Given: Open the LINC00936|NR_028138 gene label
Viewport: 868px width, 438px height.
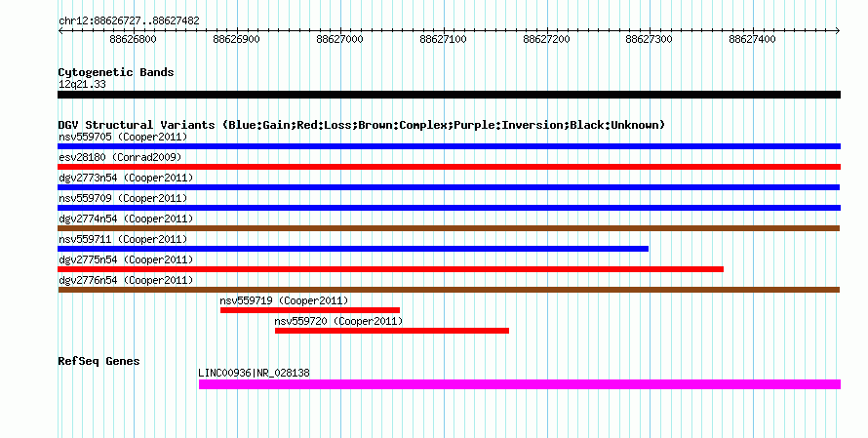Looking at the screenshot, I should coord(255,374).
